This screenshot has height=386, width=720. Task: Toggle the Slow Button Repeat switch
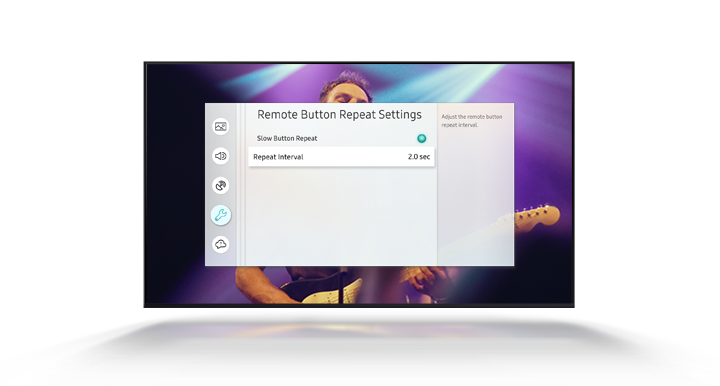click(x=422, y=138)
